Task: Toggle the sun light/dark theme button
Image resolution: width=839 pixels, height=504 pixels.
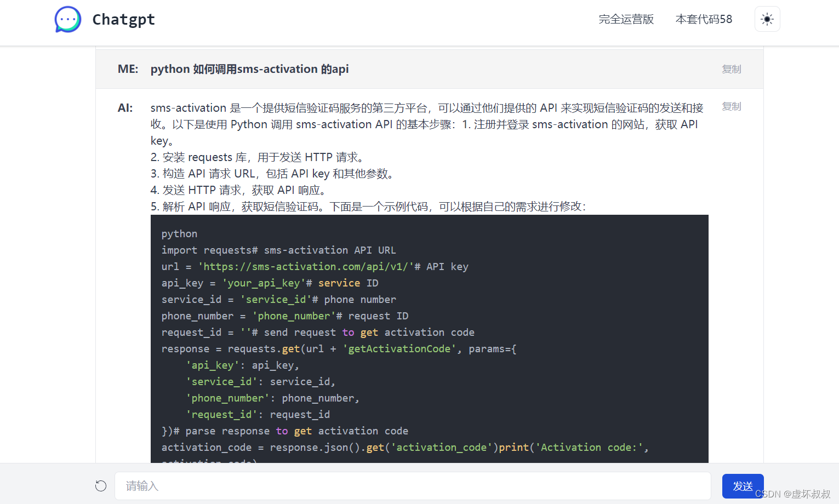Action: click(x=767, y=19)
